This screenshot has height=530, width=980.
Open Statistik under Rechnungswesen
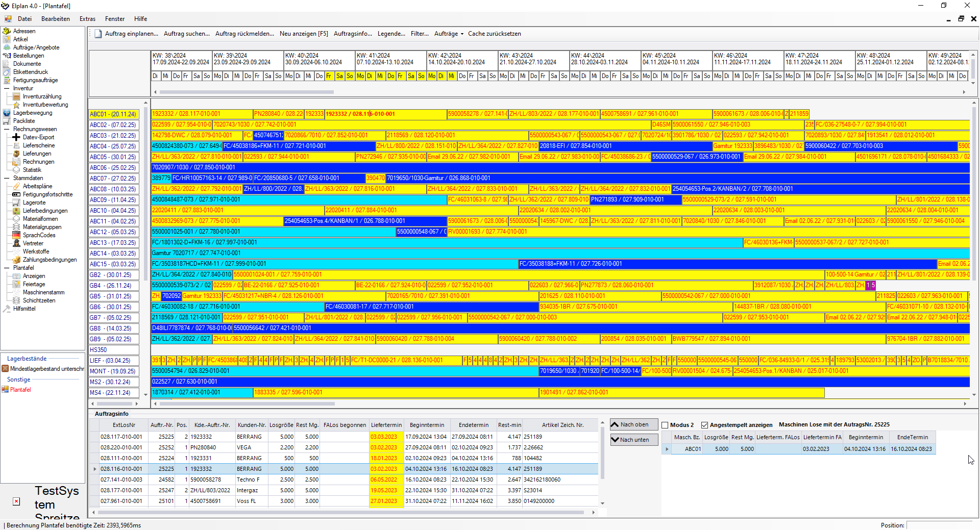(x=32, y=170)
